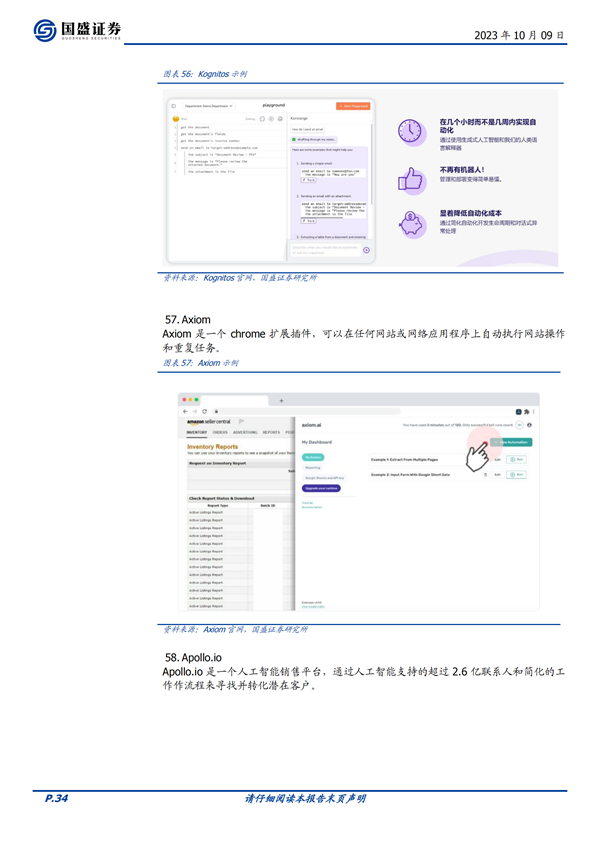Click the P.34 page number
Screen dimensions: 600x848
click(x=56, y=798)
